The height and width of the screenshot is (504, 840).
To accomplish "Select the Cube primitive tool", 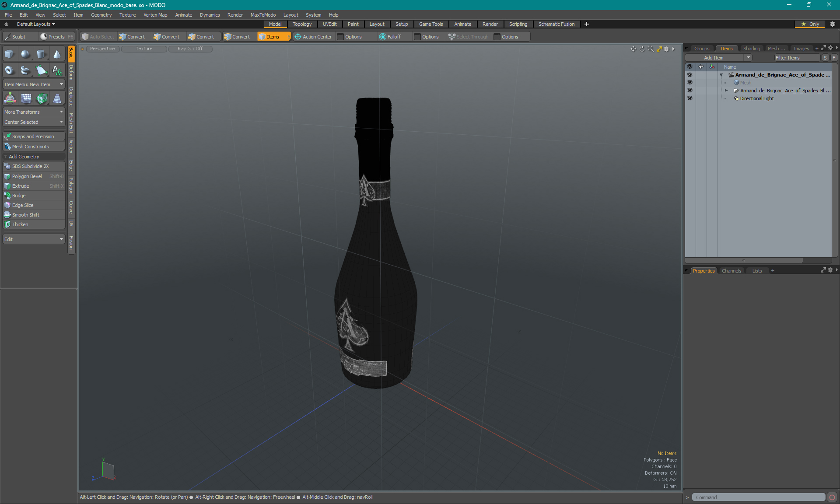I will pos(9,54).
